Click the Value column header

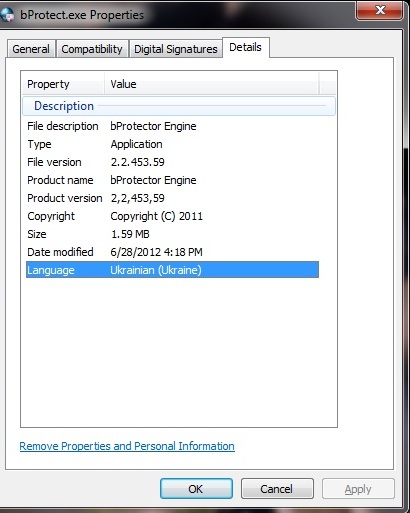[x=212, y=84]
